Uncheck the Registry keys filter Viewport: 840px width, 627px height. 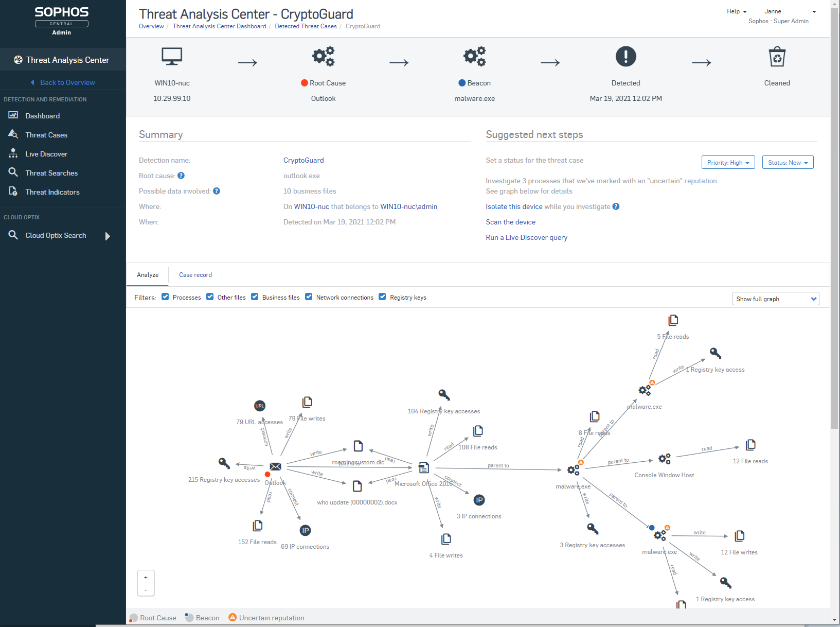pyautogui.click(x=382, y=297)
